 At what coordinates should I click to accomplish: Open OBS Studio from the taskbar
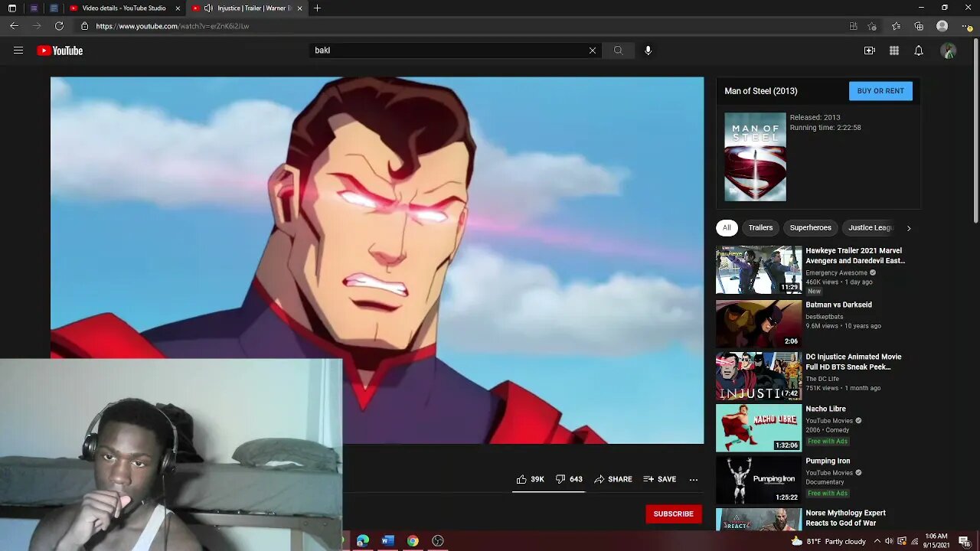[x=438, y=541]
